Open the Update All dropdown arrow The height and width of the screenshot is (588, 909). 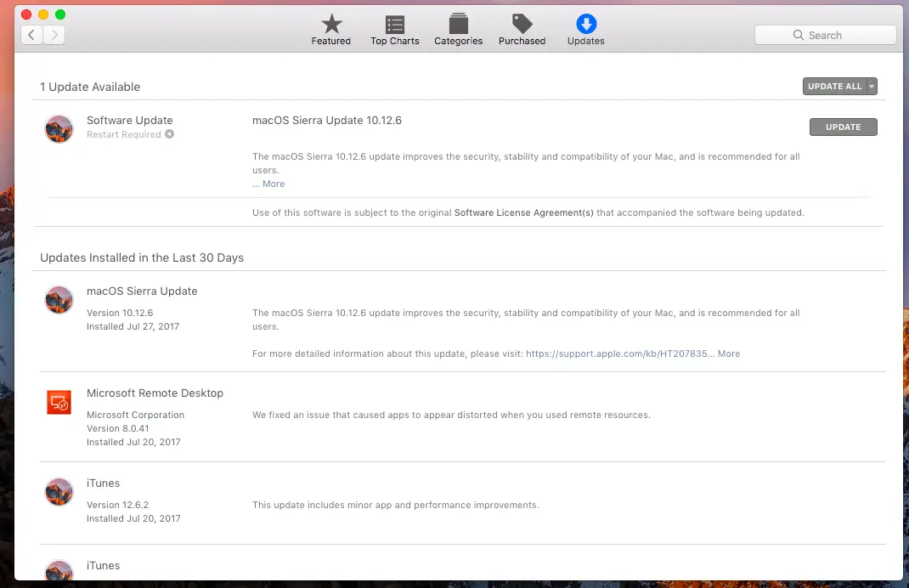pos(872,87)
